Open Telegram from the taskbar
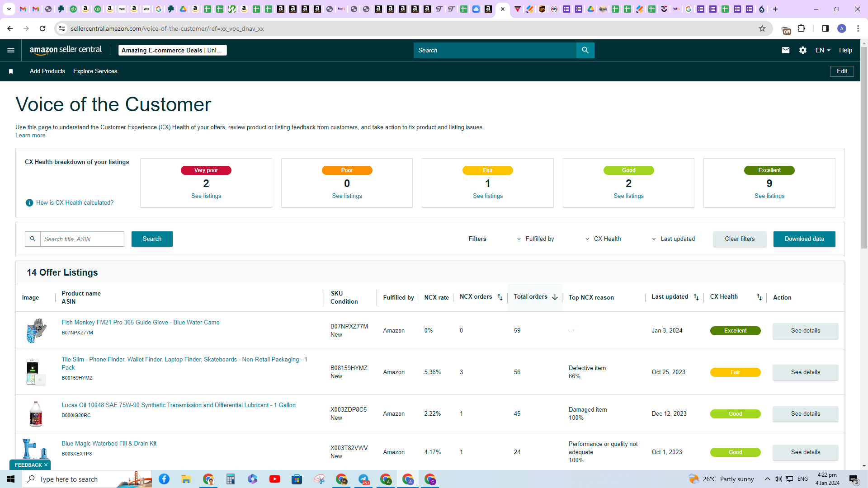Screen dimensions: 868x488 click(x=364, y=479)
